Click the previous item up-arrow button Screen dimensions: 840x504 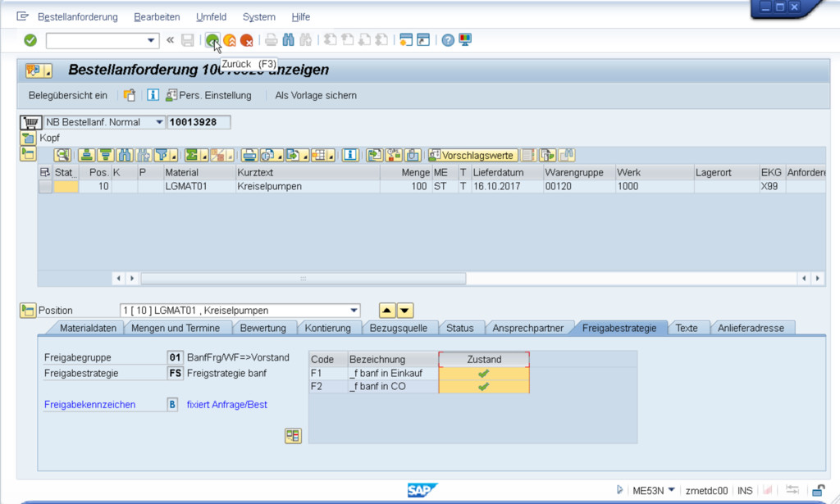(387, 311)
